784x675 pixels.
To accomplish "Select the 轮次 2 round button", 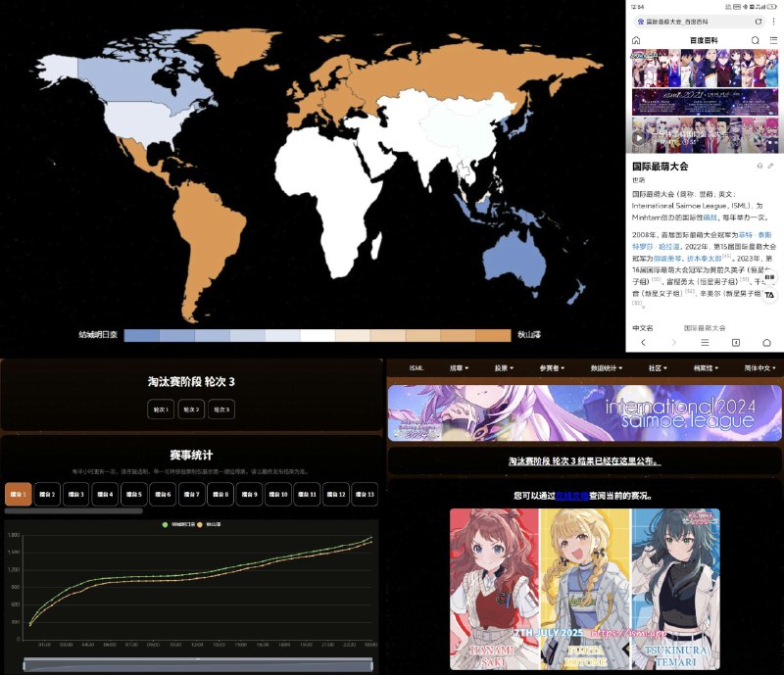I will tap(191, 410).
